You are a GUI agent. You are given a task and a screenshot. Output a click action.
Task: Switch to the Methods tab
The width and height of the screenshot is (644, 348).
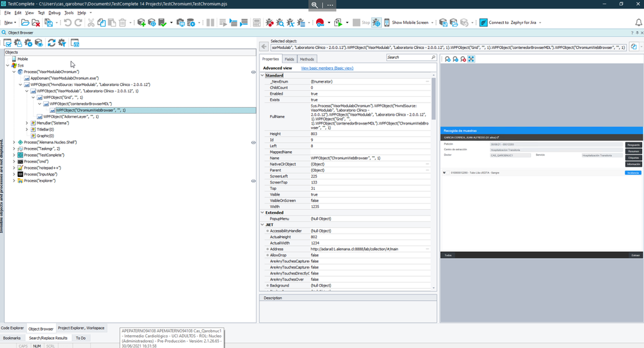[x=307, y=59]
